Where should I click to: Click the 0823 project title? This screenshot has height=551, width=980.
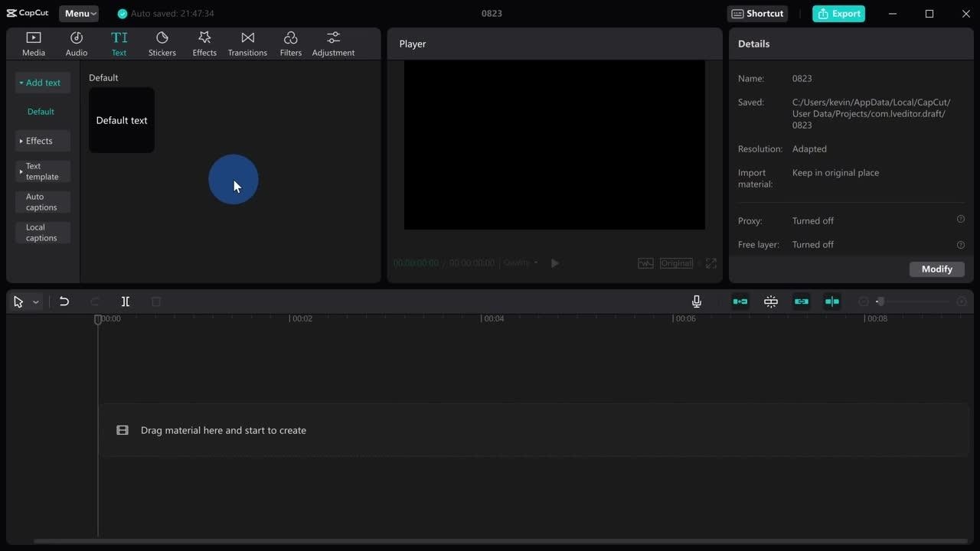pyautogui.click(x=492, y=14)
